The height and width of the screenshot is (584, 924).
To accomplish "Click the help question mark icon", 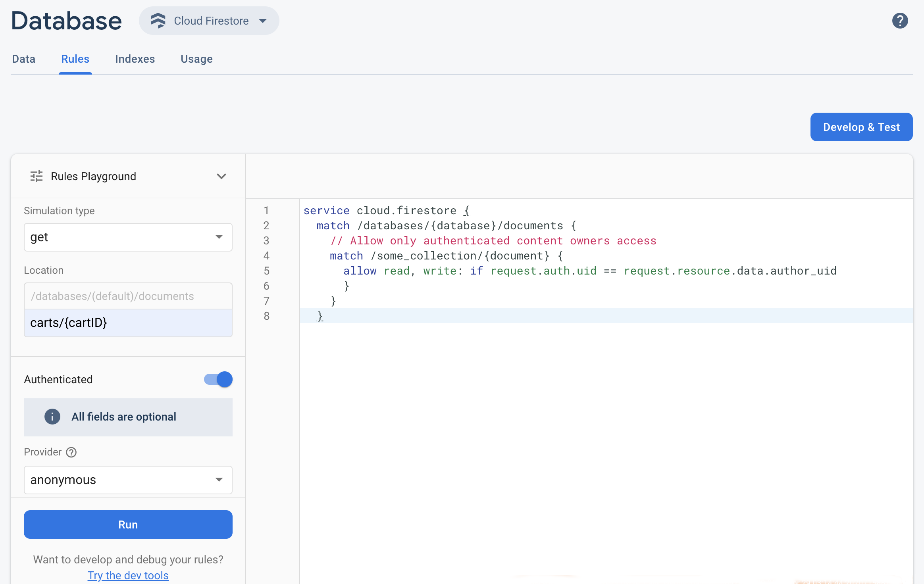I will 900,21.
